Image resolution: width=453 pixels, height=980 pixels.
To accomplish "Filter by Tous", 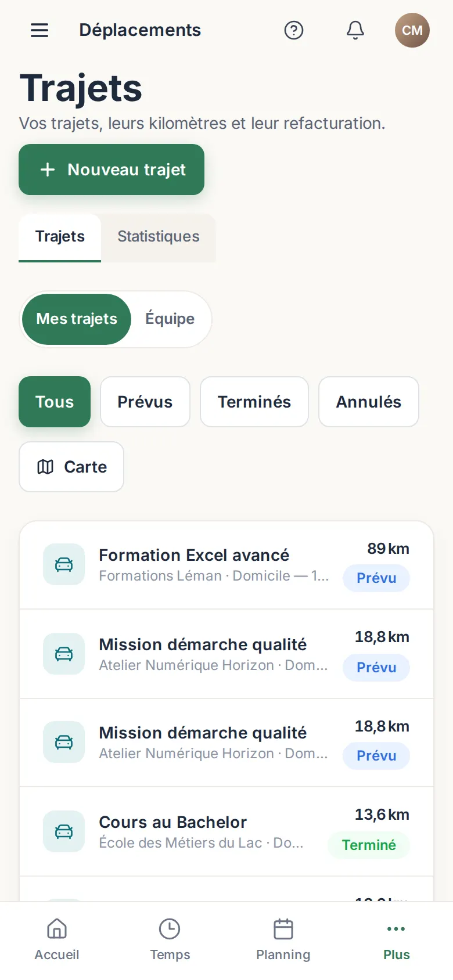I will [x=55, y=402].
